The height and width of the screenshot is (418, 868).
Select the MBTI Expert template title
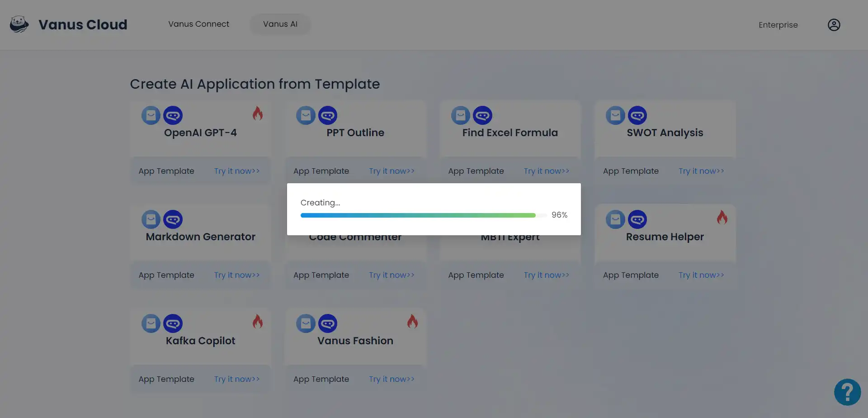[x=510, y=238]
